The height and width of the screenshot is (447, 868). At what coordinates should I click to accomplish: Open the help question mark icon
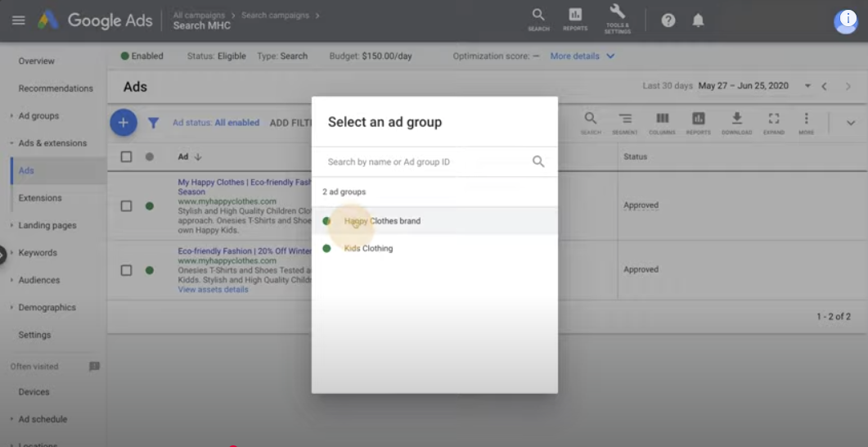668,20
